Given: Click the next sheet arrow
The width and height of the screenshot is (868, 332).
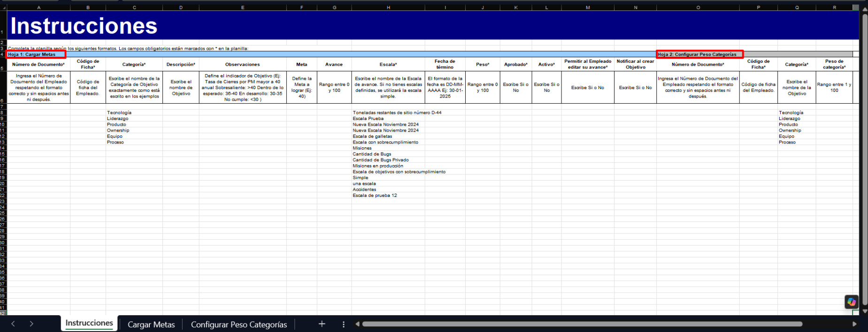Looking at the screenshot, I should (x=31, y=324).
